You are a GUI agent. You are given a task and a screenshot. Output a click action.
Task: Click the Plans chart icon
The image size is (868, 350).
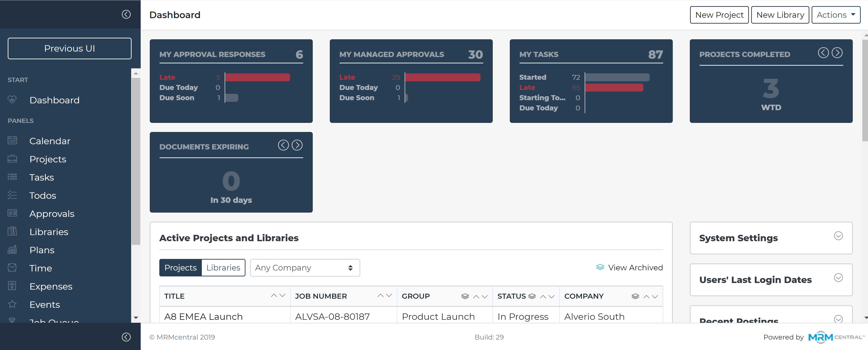pos(12,250)
